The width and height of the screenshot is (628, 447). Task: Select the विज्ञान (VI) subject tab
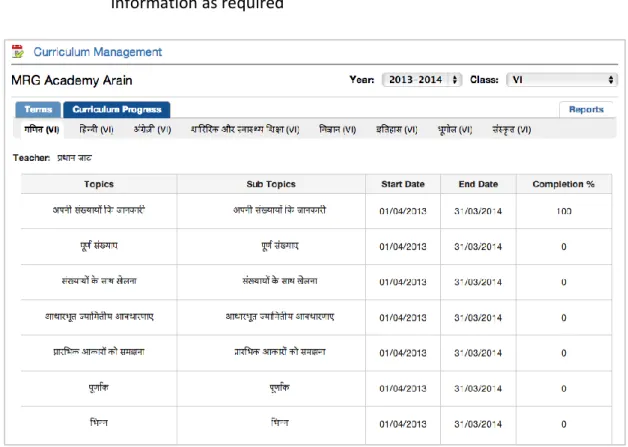337,130
